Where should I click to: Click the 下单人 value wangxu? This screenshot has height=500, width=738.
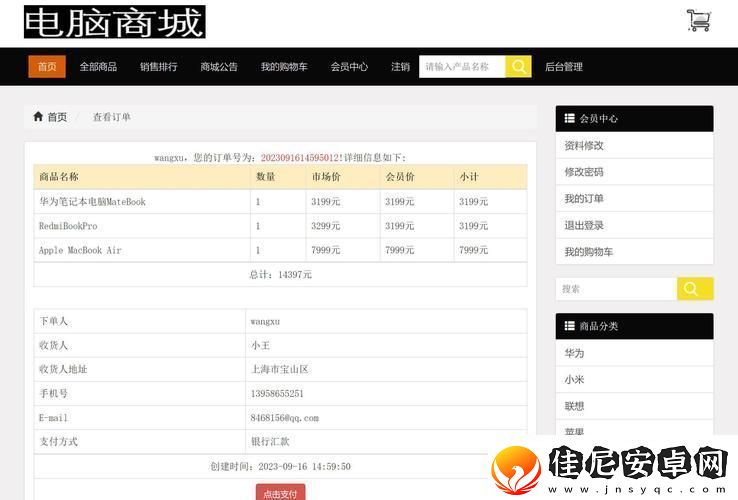tap(265, 322)
